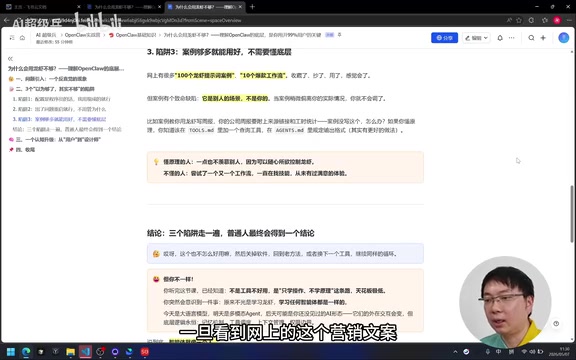Go to outline item 2. 陷阱2

tap(59, 109)
